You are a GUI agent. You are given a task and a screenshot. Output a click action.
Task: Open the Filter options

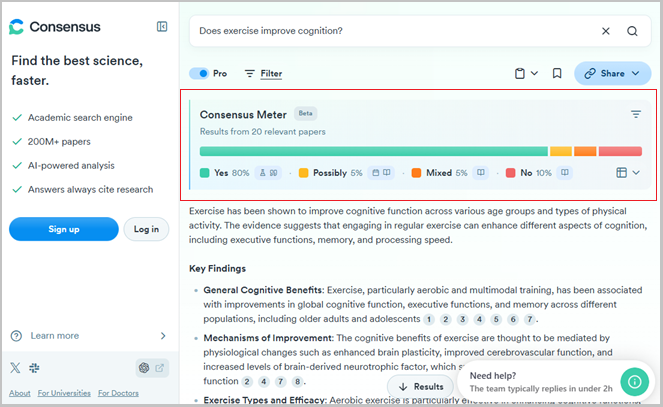pyautogui.click(x=263, y=74)
